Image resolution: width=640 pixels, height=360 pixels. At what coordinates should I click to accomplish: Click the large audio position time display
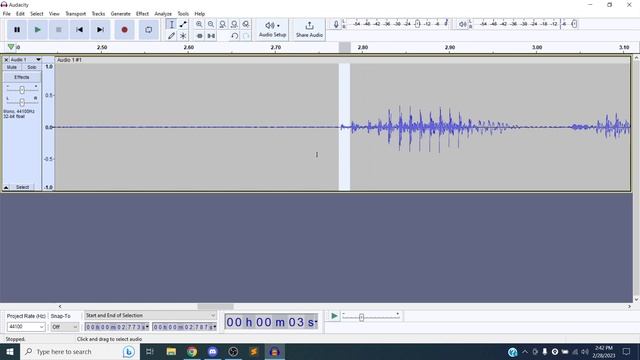(x=271, y=322)
